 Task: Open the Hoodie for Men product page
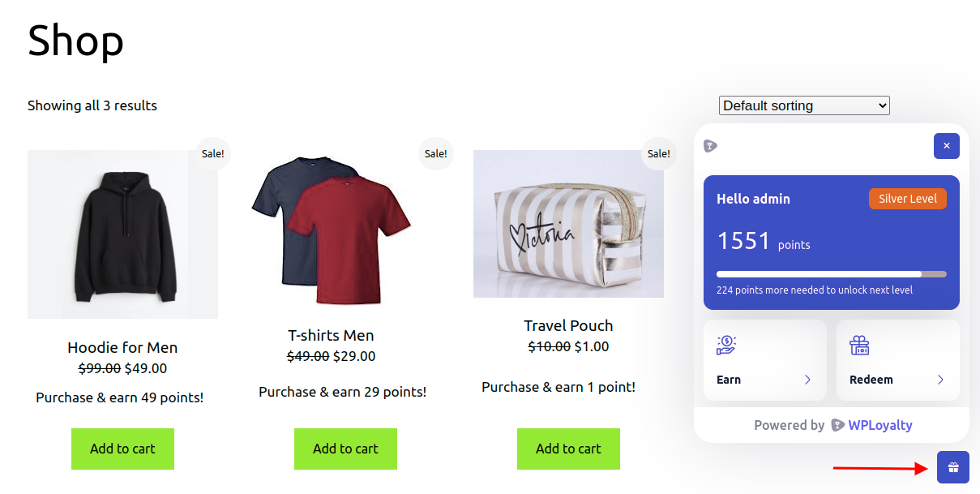pyautogui.click(x=122, y=347)
